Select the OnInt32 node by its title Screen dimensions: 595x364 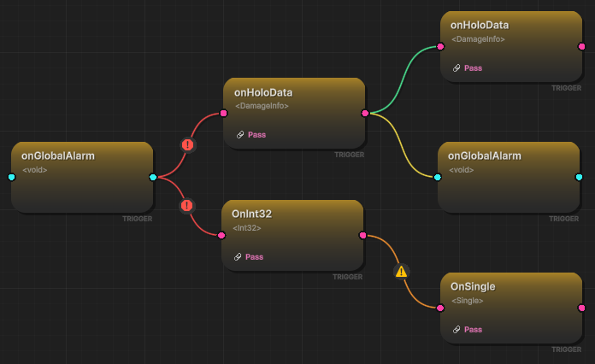point(251,214)
